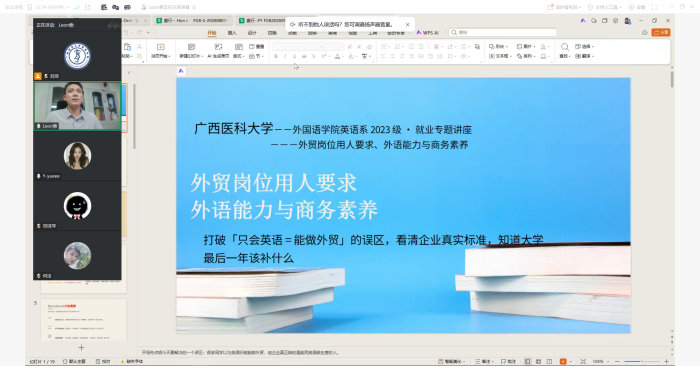Toggle italic formatting
Screen dimensions: 700x366
coord(285,56)
